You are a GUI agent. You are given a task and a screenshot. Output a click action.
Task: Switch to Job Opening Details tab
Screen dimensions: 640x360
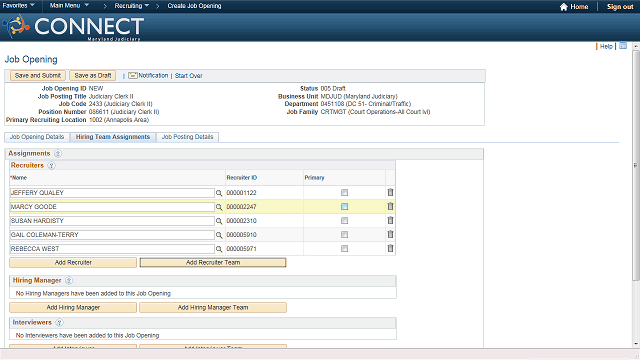coord(37,137)
